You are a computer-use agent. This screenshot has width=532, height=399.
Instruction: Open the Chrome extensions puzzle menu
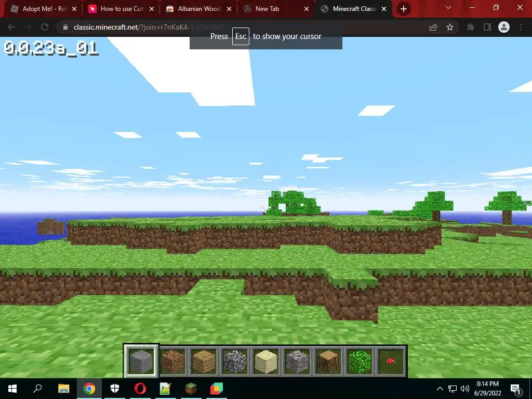[470, 27]
